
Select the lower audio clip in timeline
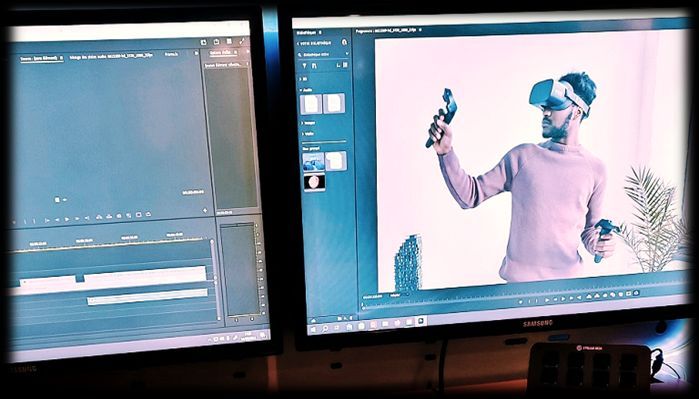click(148, 296)
